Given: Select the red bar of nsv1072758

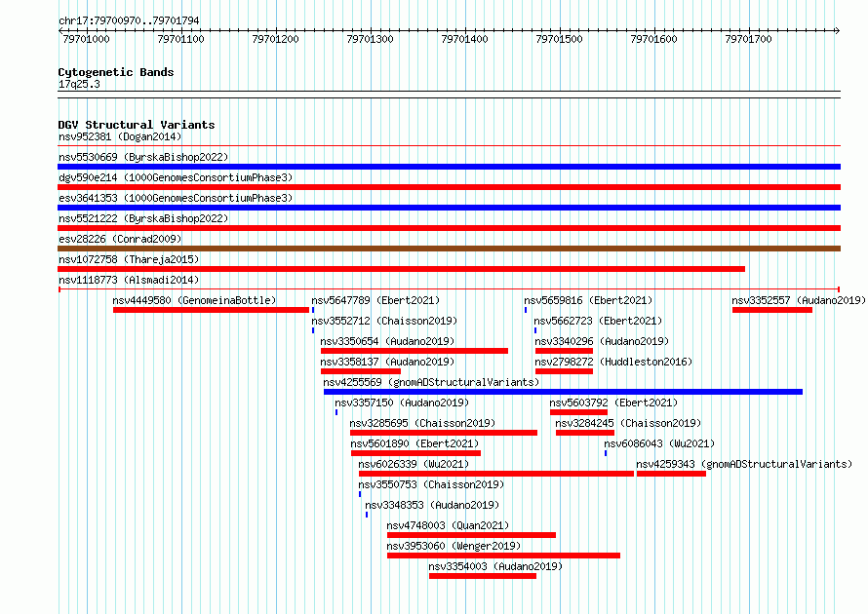Looking at the screenshot, I should (x=402, y=269).
